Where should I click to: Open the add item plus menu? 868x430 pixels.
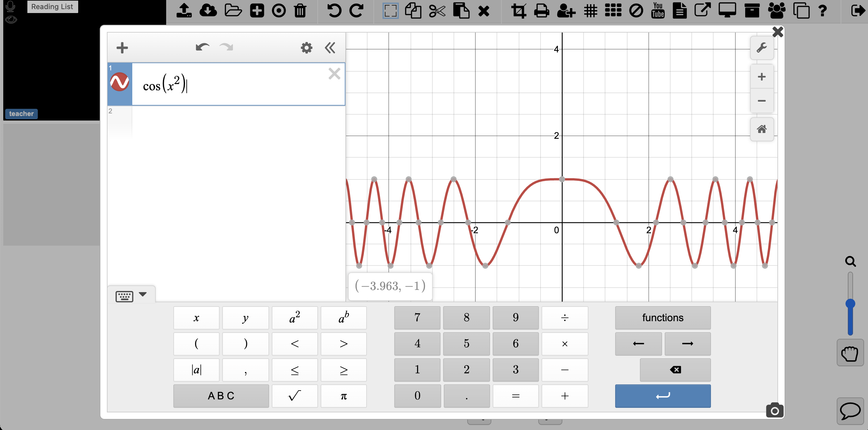point(122,48)
